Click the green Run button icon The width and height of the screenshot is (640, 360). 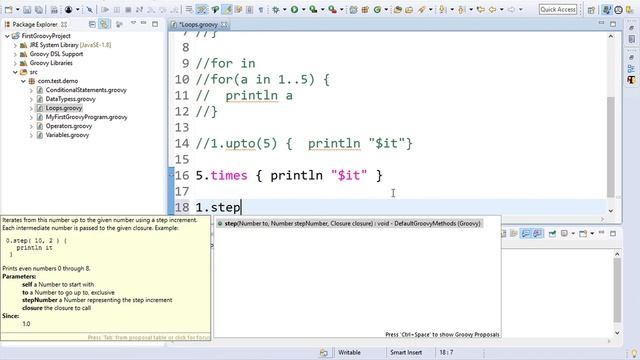(x=294, y=9)
